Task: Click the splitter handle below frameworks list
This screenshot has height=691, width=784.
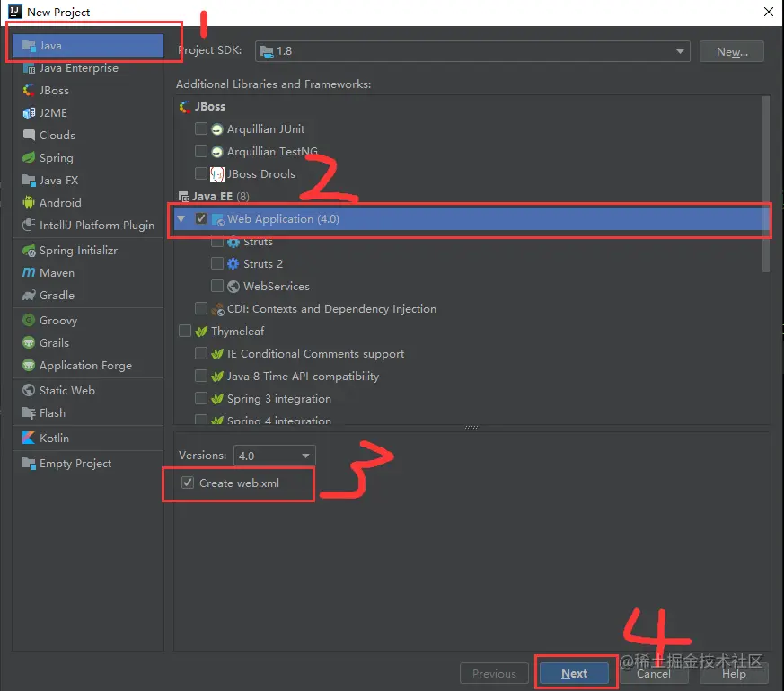Action: point(471,428)
